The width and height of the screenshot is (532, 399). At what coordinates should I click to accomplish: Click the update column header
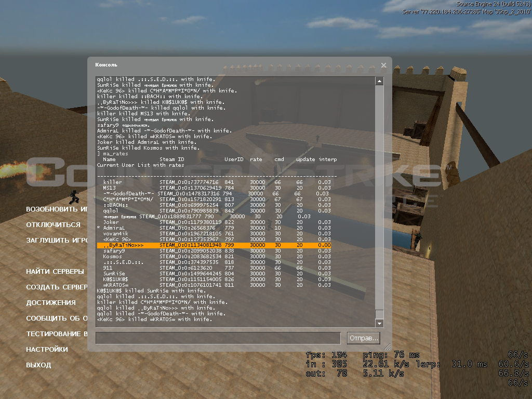[305, 159]
